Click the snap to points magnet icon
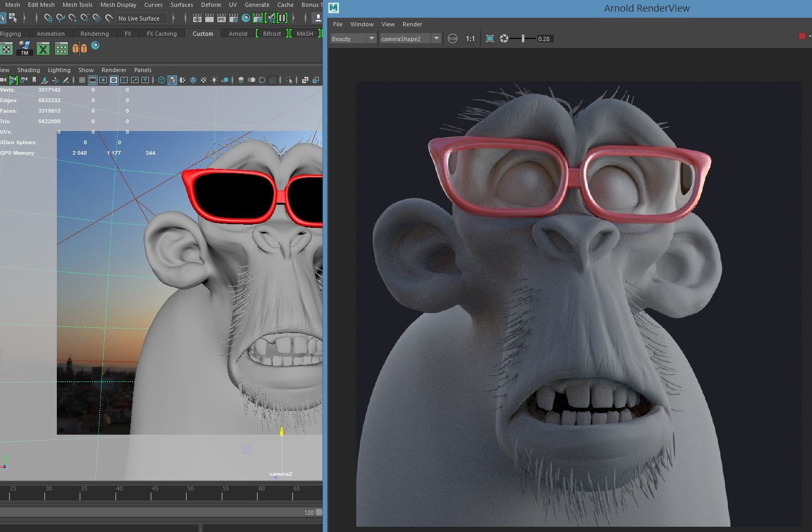Viewport: 812px width, 532px height. click(x=73, y=18)
